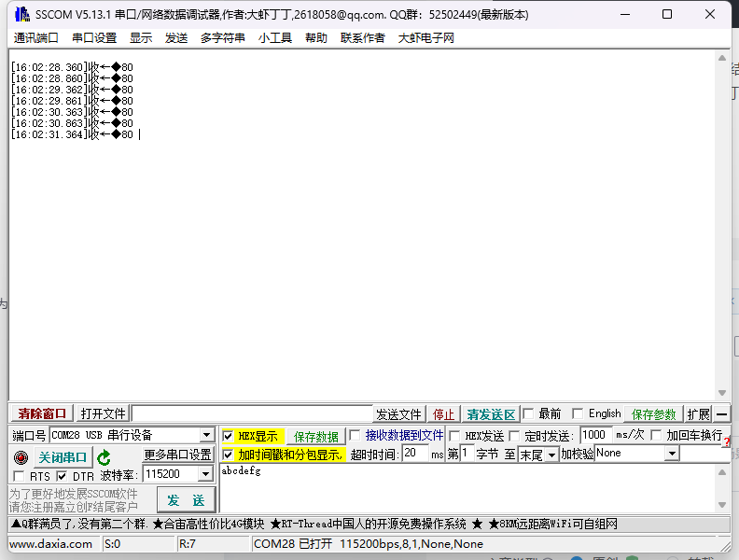The height and width of the screenshot is (560, 739).
Task: Click the 关闭串口 button
Action: coord(63,457)
